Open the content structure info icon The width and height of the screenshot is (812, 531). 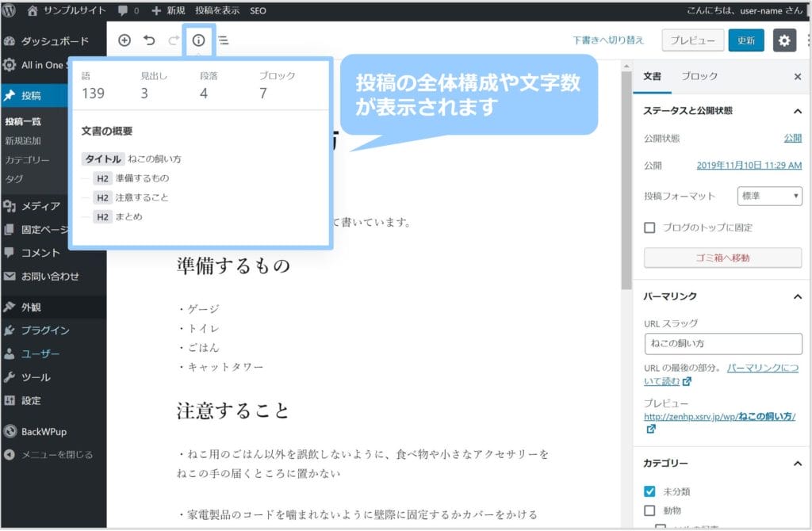pyautogui.click(x=198, y=40)
